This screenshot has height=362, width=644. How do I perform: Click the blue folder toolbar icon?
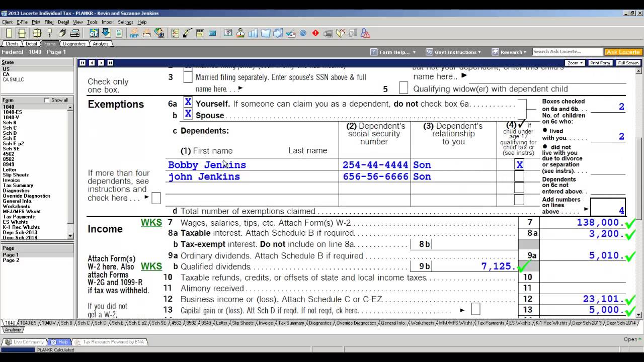pyautogui.click(x=266, y=33)
